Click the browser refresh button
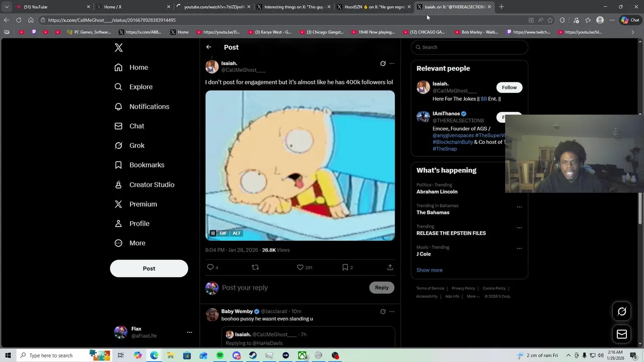Screen dimensions: 644x362 pos(19,20)
